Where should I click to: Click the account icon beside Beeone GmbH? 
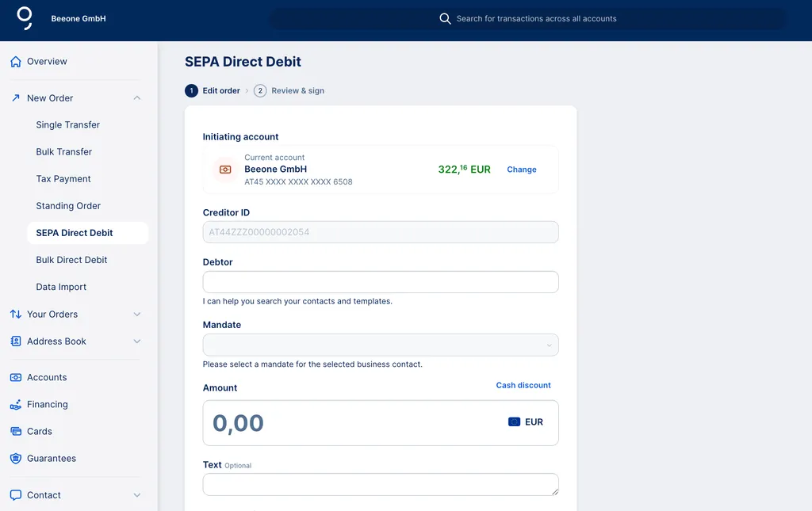tap(223, 169)
